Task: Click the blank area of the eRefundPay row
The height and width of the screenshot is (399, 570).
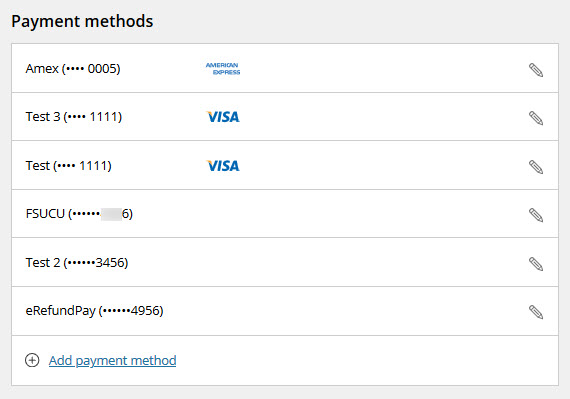Action: (345, 311)
